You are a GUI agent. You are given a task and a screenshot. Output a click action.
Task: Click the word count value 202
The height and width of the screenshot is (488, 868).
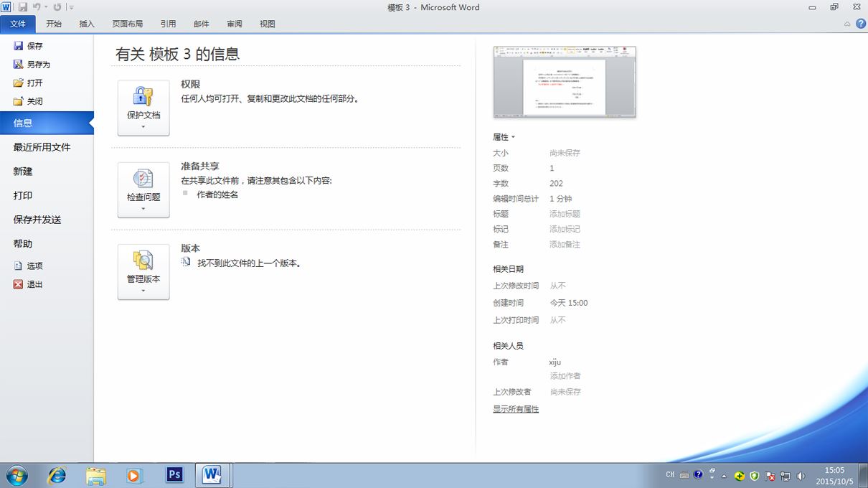557,184
